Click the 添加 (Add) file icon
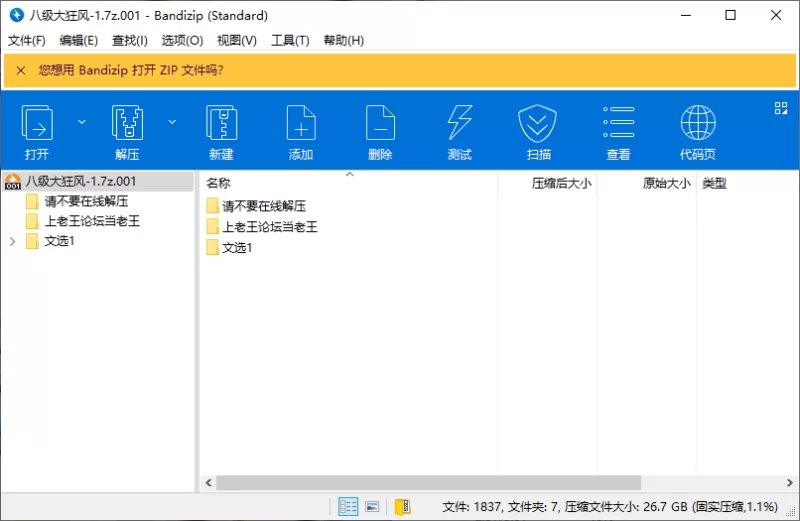This screenshot has height=521, width=800. coord(301,124)
